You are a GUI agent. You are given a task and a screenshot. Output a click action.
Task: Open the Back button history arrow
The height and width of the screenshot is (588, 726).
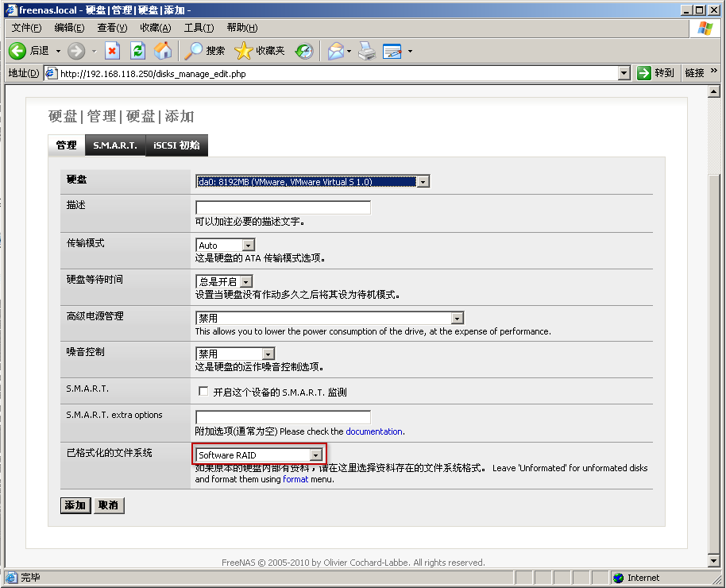click(x=58, y=51)
